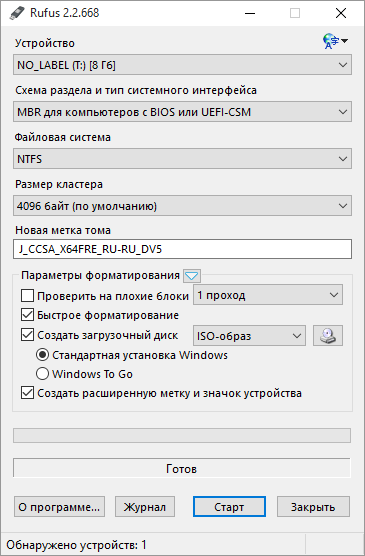The width and height of the screenshot is (365, 556).
Task: Uncheck extended label and icon files option
Action: point(27,393)
